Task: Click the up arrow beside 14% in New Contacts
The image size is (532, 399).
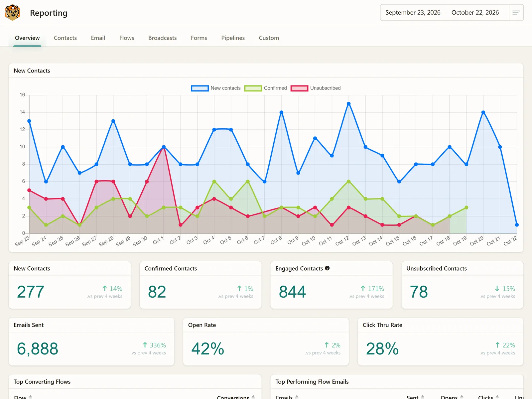Action: pos(105,289)
